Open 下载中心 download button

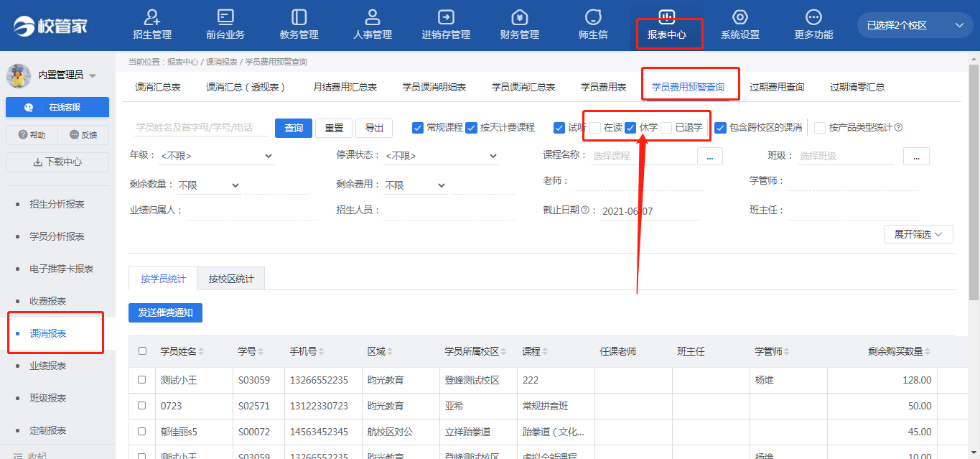coord(57,162)
